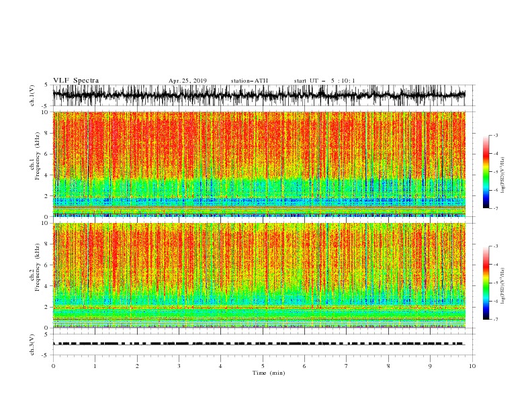The image size is (532, 411).
Task: Click the 'ch.3(V)' axis label
Action: click(32, 345)
